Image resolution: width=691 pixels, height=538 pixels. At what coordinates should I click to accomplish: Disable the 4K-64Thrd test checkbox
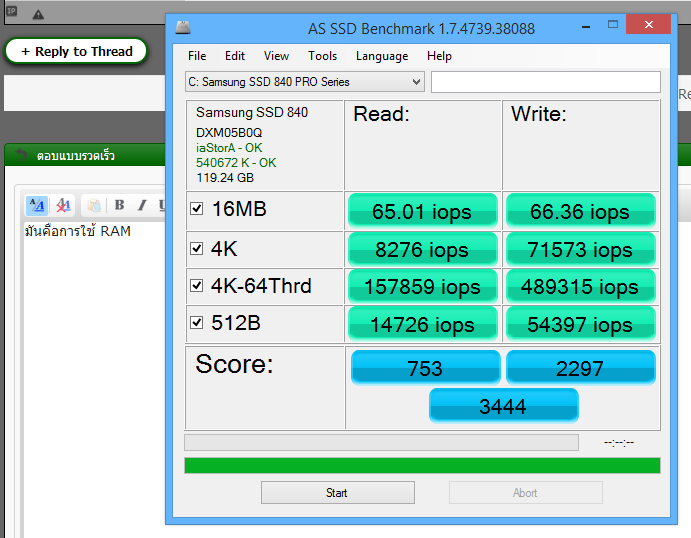[x=197, y=286]
